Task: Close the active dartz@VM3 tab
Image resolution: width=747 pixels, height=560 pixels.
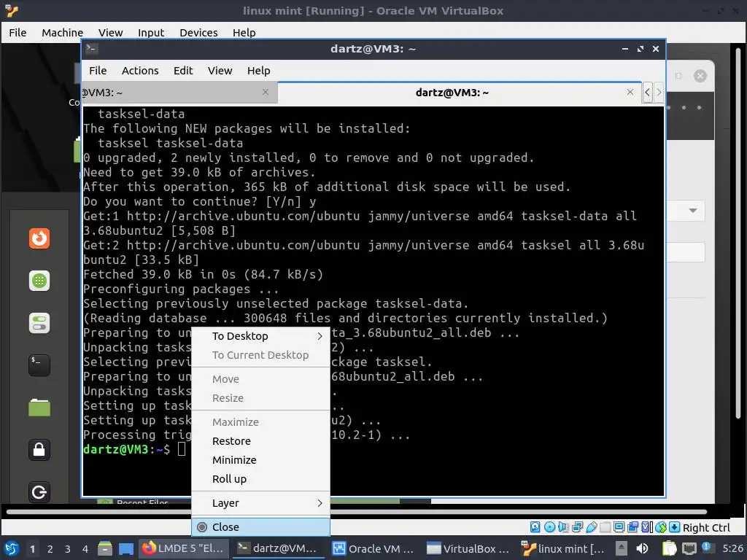Action: (630, 92)
